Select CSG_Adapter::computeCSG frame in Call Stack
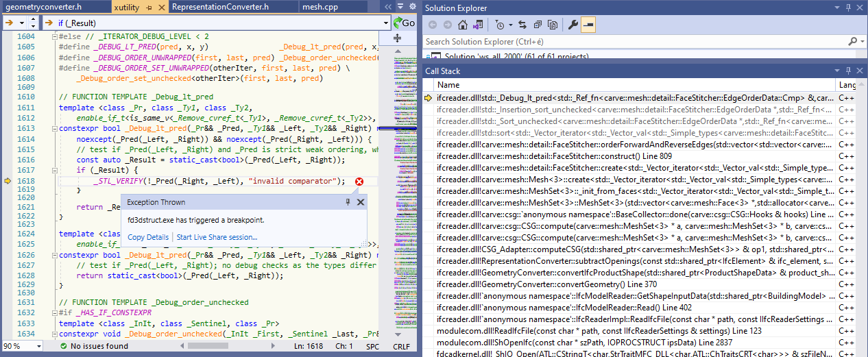868x357 pixels. click(636, 249)
